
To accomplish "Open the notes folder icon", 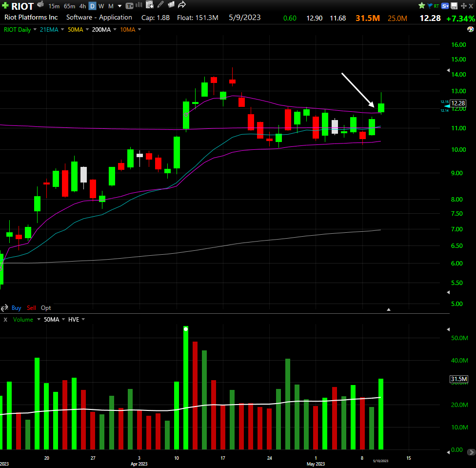I will tap(171, 4).
